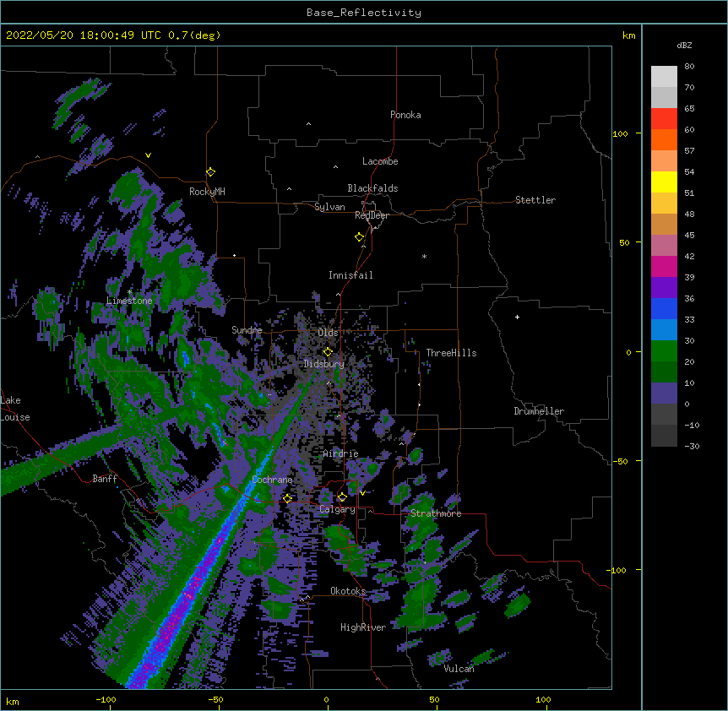728x711 pixels.
Task: Click the HighRiver label
Action: click(363, 627)
